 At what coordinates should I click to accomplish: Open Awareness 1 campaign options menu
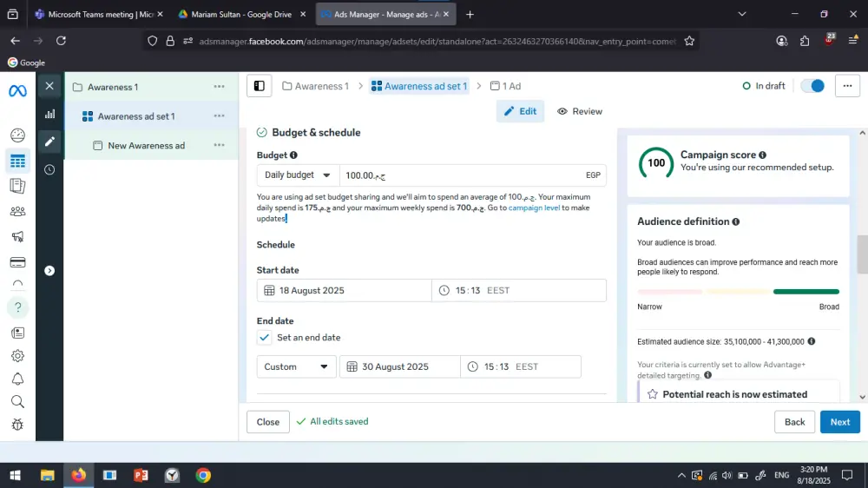[x=220, y=87]
